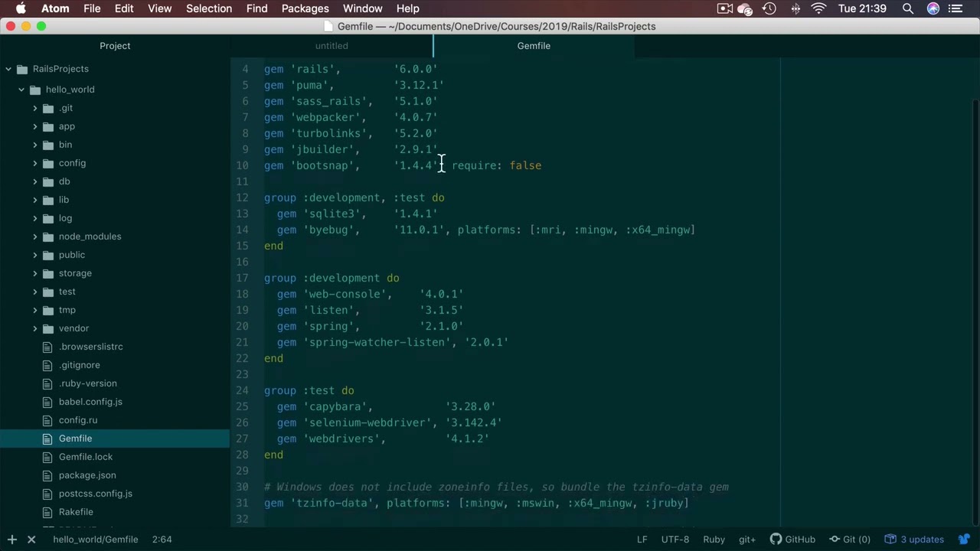Click the Time Machine menu bar icon

pyautogui.click(x=769, y=8)
